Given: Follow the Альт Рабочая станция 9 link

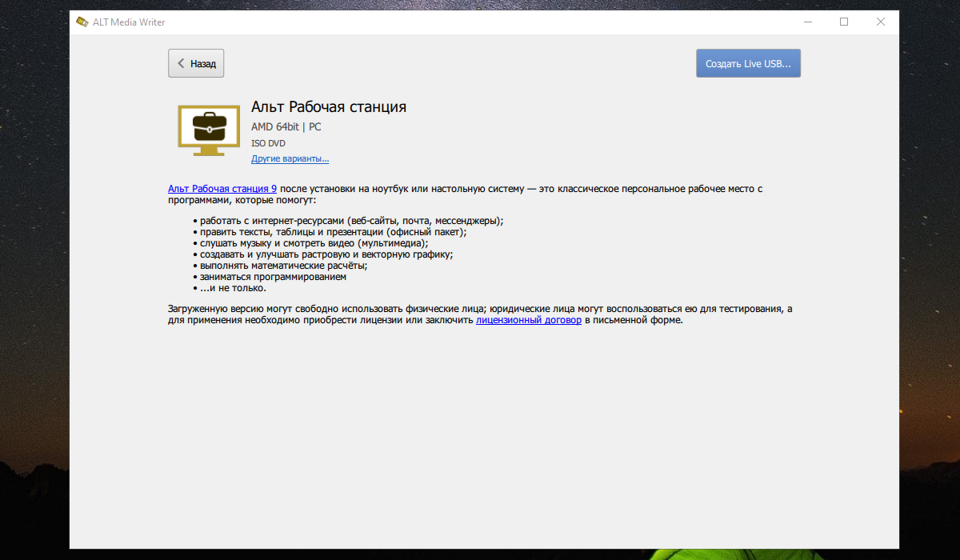Looking at the screenshot, I should pyautogui.click(x=222, y=189).
